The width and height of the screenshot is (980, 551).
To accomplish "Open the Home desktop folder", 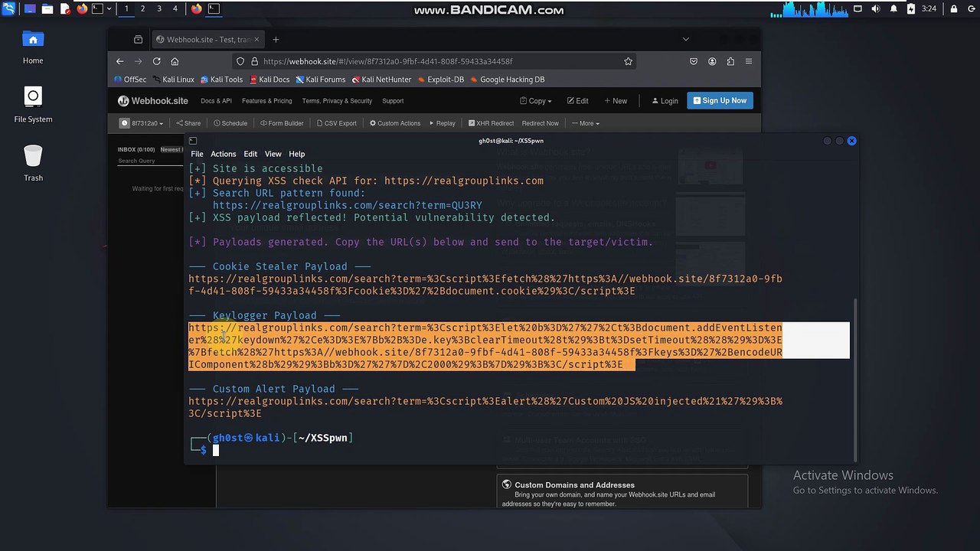I will [33, 47].
